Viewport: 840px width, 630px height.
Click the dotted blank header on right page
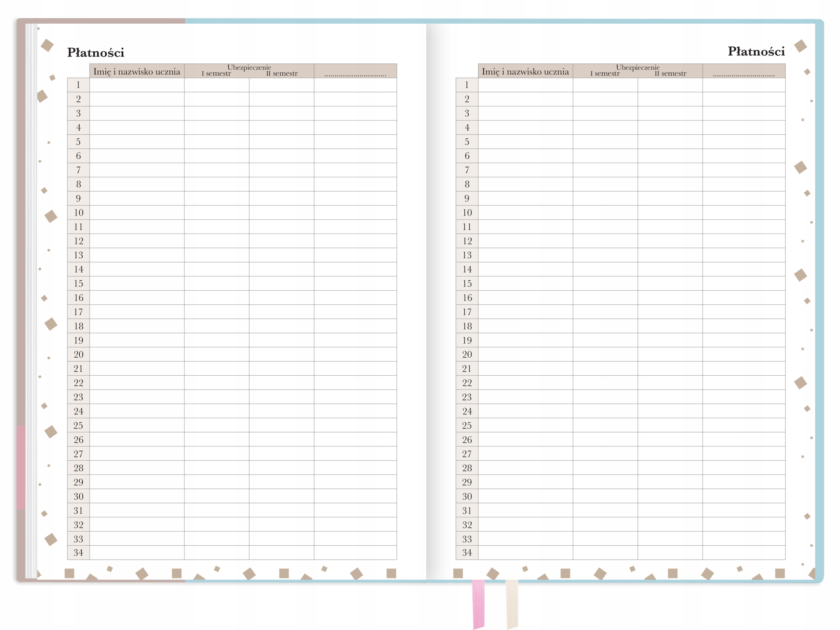click(x=744, y=72)
